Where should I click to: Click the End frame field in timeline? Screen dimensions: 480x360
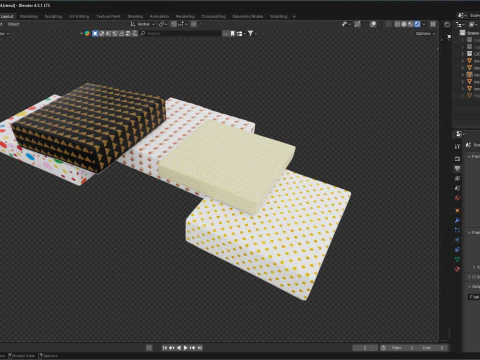tap(433, 348)
